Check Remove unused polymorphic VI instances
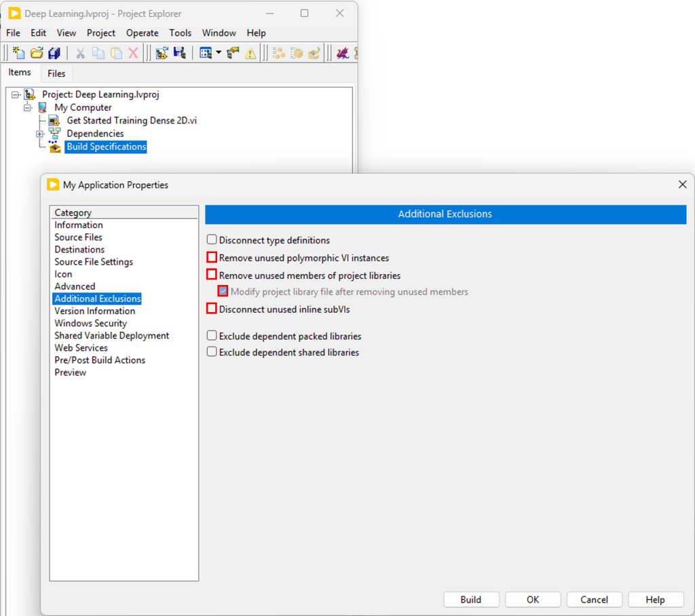The width and height of the screenshot is (695, 616). 212,258
